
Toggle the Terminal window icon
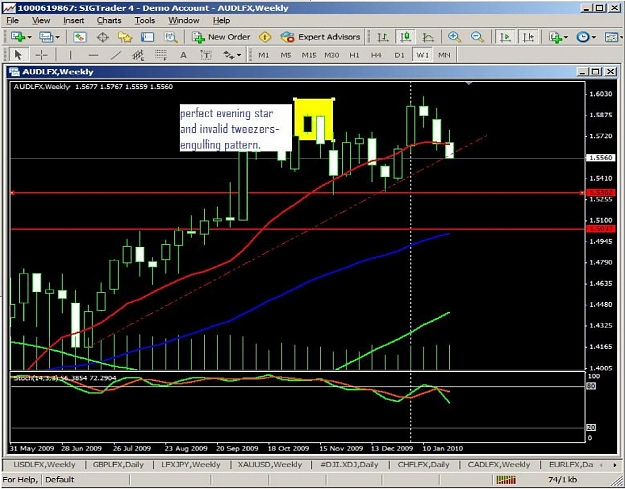(x=147, y=37)
